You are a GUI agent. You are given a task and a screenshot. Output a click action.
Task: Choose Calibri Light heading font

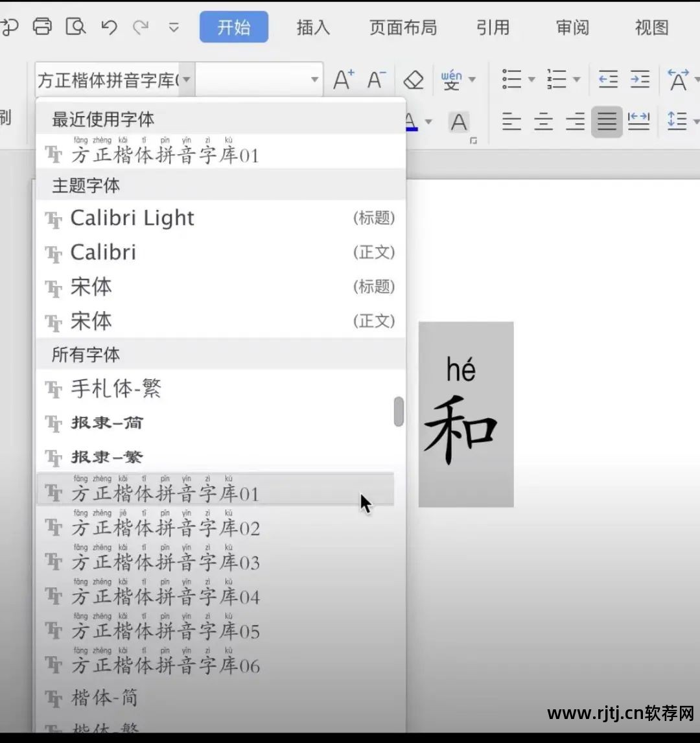pos(221,218)
